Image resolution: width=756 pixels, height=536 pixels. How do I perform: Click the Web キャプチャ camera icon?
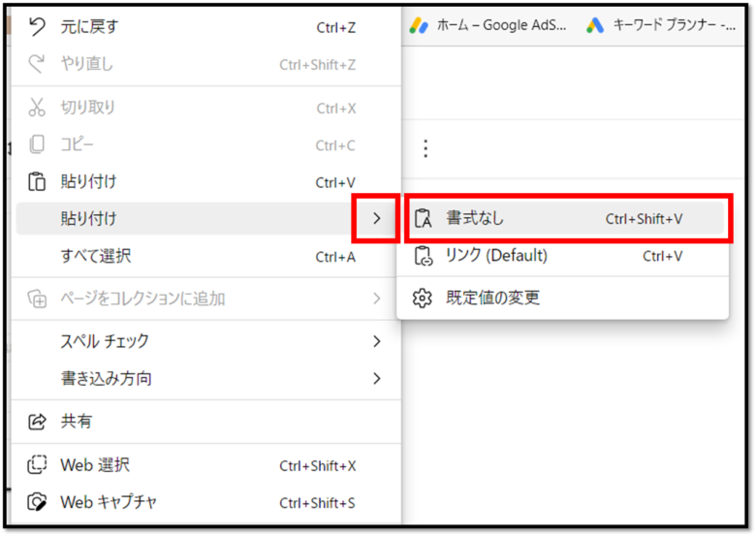pos(37,502)
